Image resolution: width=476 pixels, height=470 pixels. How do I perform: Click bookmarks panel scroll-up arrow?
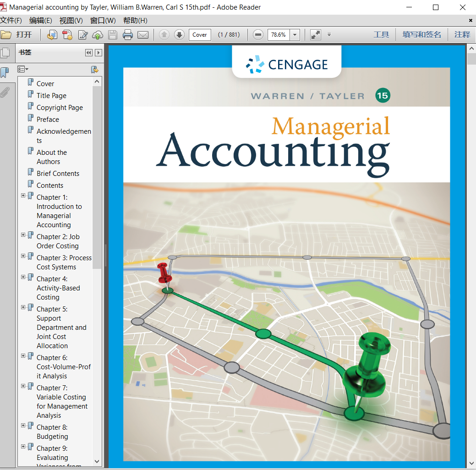pyautogui.click(x=97, y=82)
